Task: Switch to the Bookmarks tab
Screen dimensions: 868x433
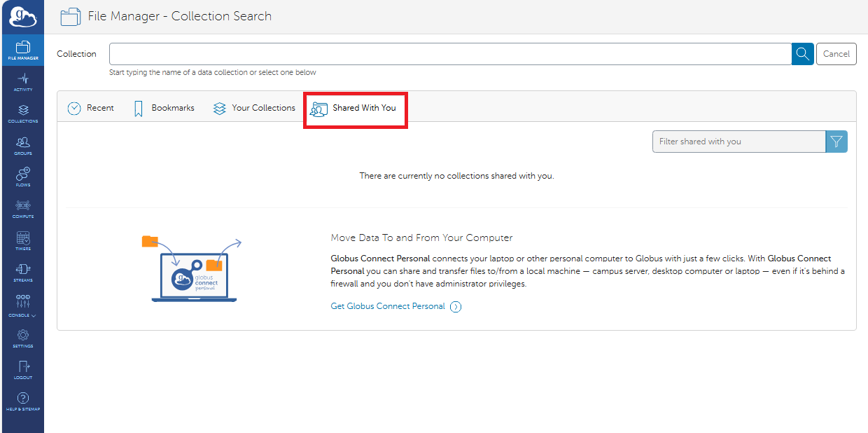Action: click(x=163, y=107)
